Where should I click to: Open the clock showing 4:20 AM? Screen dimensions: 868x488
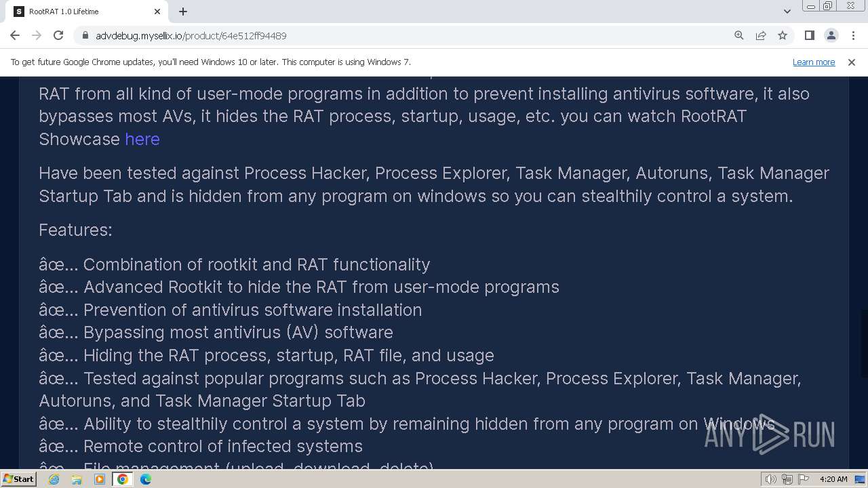[833, 479]
